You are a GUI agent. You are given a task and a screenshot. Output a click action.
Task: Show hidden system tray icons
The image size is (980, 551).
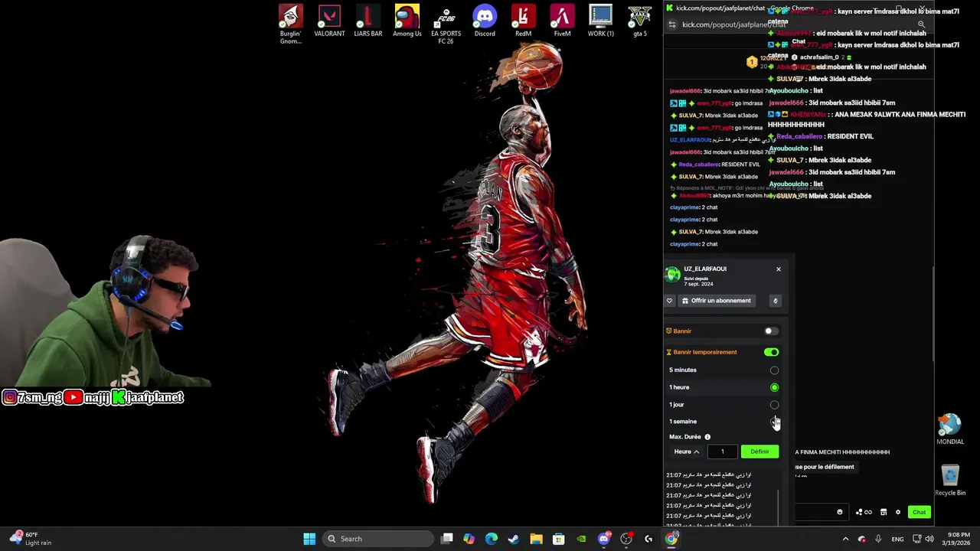[845, 539]
